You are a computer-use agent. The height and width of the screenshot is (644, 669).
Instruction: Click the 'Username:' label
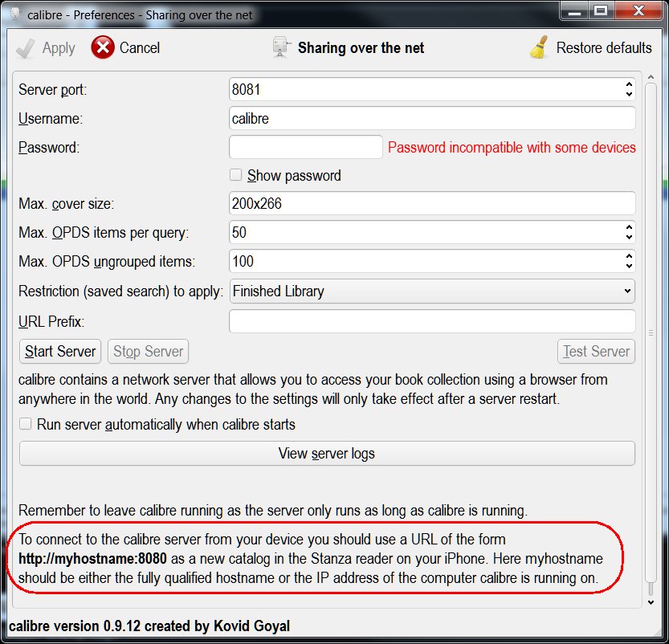pos(51,119)
